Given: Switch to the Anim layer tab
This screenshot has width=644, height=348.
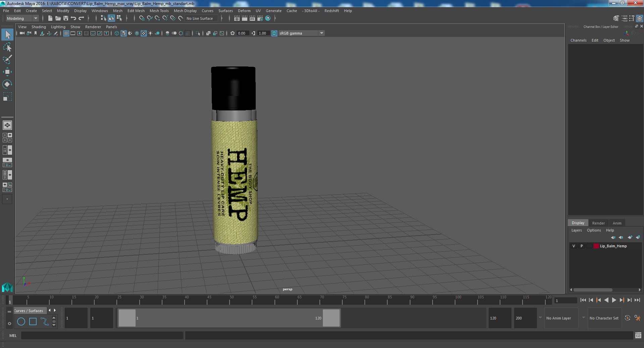Looking at the screenshot, I should 617,223.
